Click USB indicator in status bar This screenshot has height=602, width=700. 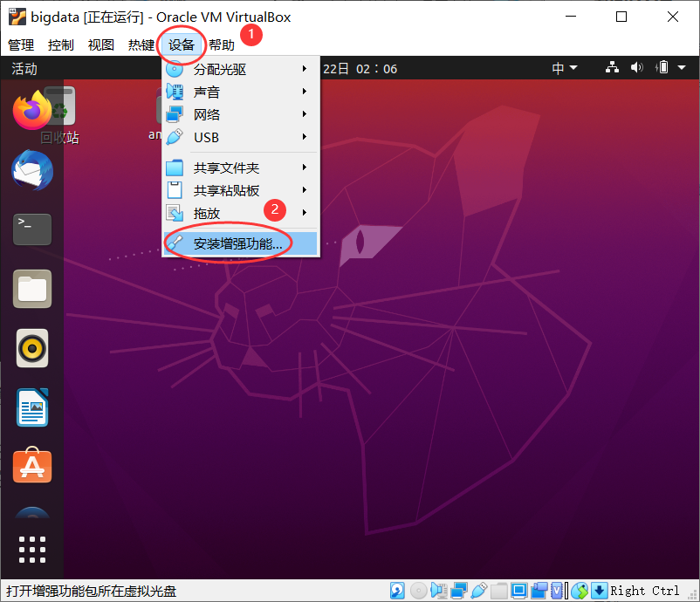478,591
